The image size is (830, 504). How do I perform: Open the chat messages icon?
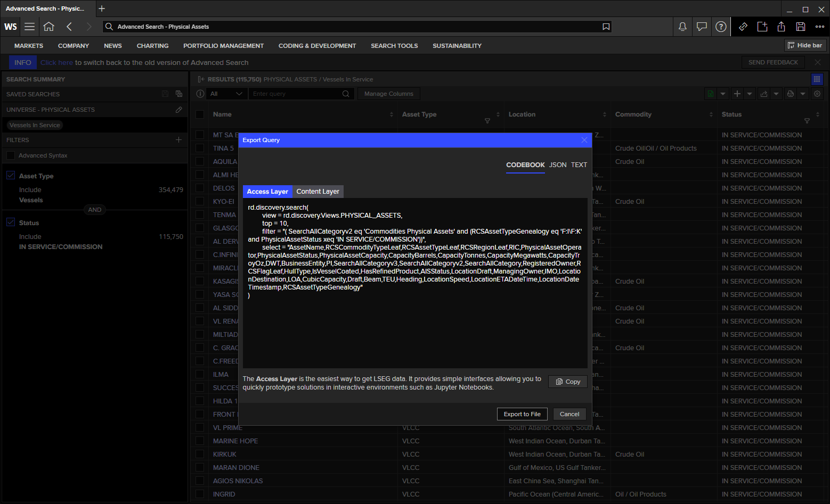point(702,27)
